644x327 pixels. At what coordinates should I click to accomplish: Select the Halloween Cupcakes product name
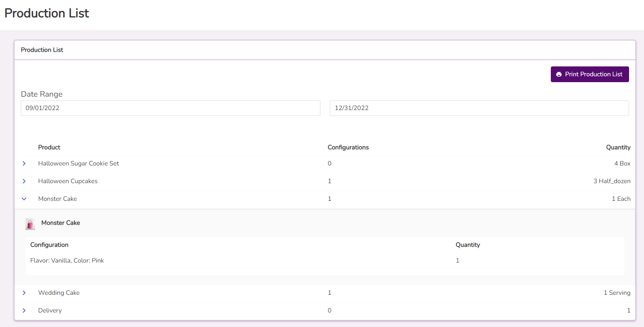[x=68, y=181]
